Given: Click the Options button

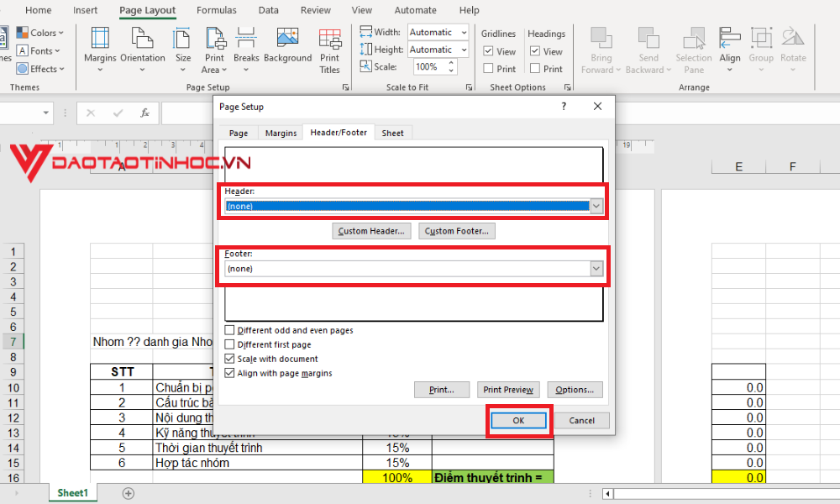Looking at the screenshot, I should tap(575, 390).
